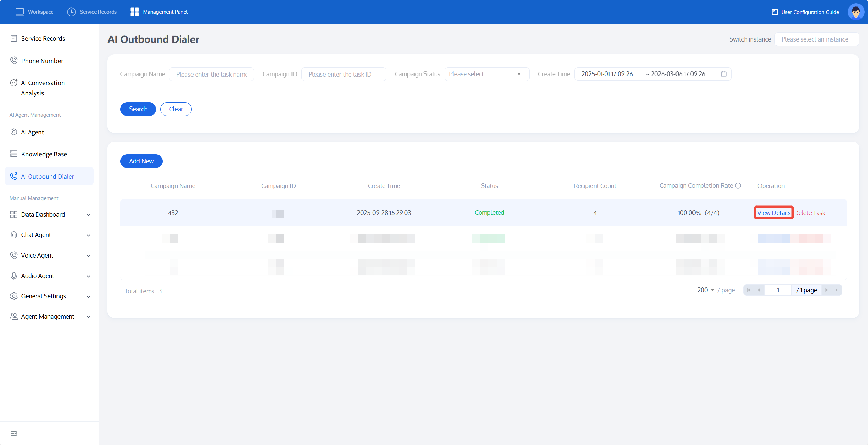Click Delete Task for campaign 432
This screenshot has width=868, height=445.
[809, 213]
